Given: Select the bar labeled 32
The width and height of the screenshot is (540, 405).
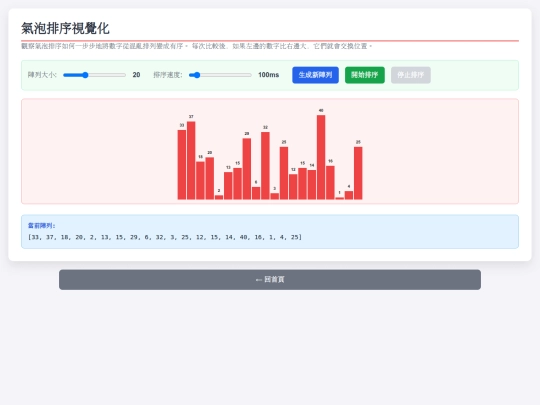Looking at the screenshot, I should (x=265, y=166).
